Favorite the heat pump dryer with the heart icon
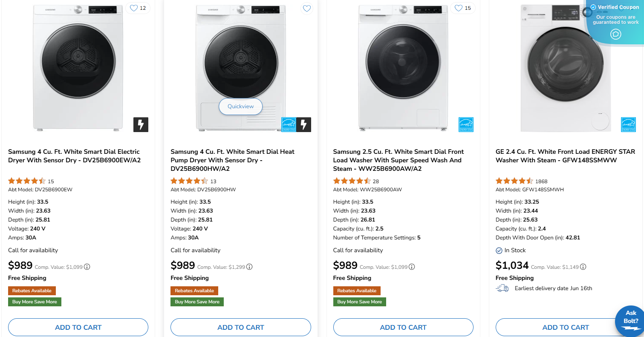644x337 pixels. [306, 8]
